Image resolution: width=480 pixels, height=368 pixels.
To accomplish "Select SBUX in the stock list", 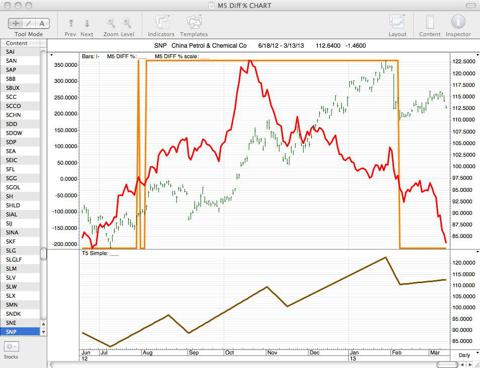I will coord(13,88).
